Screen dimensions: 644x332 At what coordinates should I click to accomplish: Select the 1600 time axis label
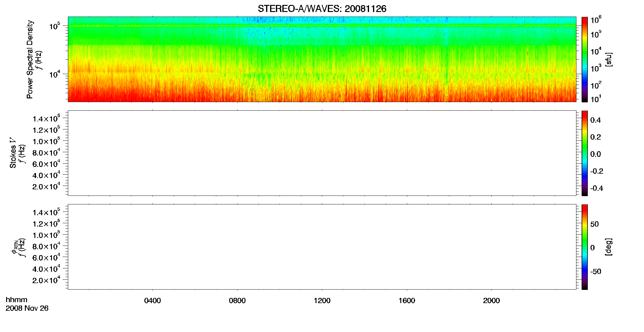407,301
